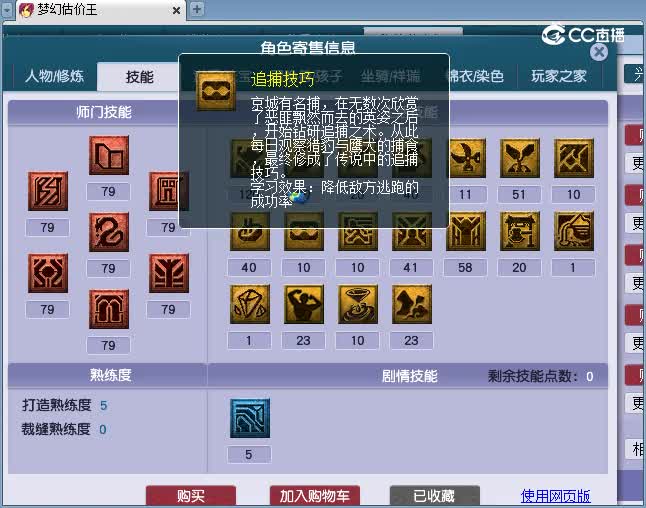
Task: Click the level 5 box under 剧情技能 icon
Action: pyautogui.click(x=249, y=454)
